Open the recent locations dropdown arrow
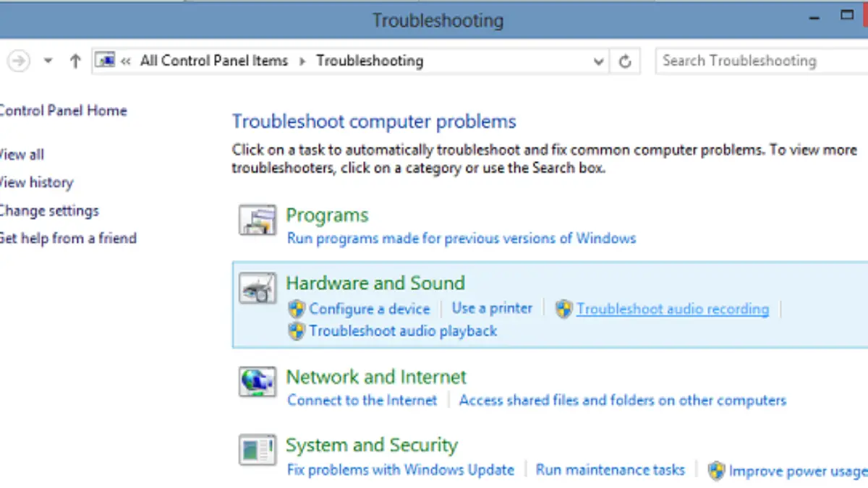The width and height of the screenshot is (868, 488). point(48,61)
